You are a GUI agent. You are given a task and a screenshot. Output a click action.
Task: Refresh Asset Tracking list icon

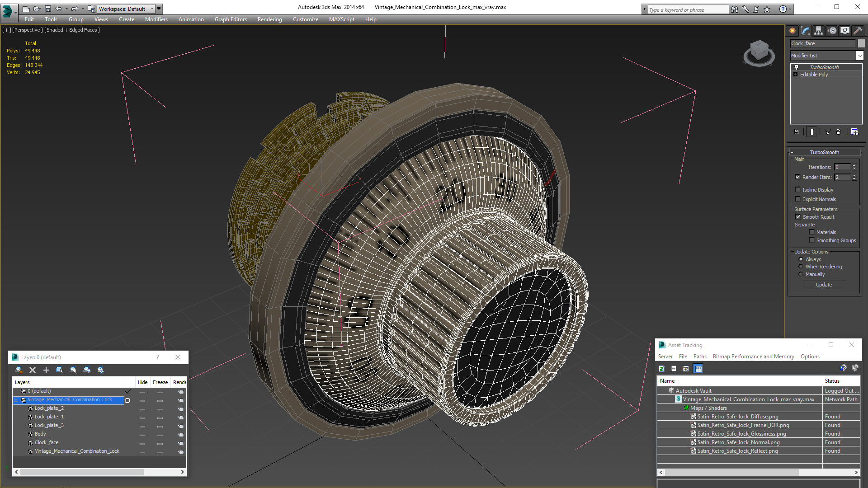pyautogui.click(x=661, y=369)
